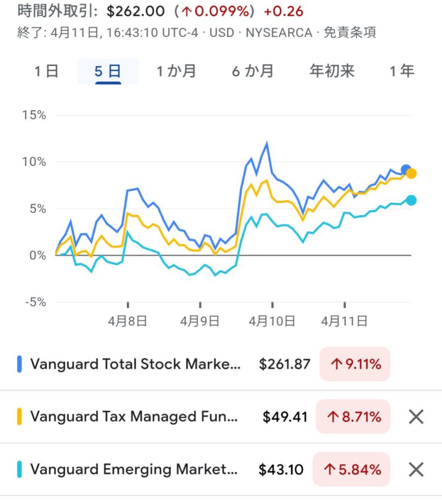Click the teal endpoint dot on chart
442x504 pixels.
411,200
